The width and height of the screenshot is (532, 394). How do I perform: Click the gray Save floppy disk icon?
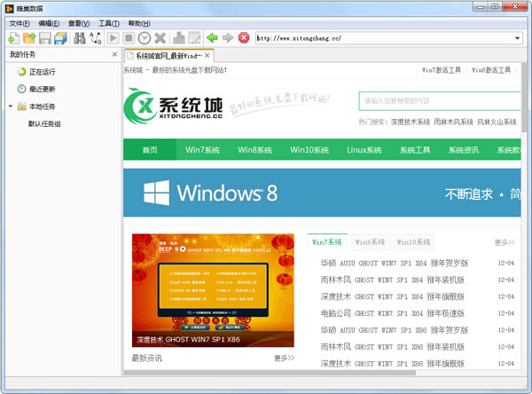tap(45, 38)
